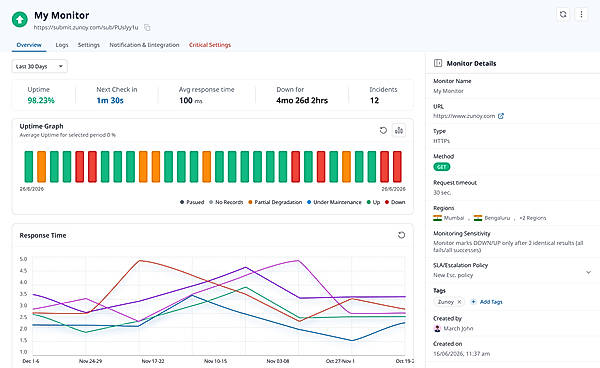600x368 pixels.
Task: Click the Add Tags link
Action: (x=491, y=302)
